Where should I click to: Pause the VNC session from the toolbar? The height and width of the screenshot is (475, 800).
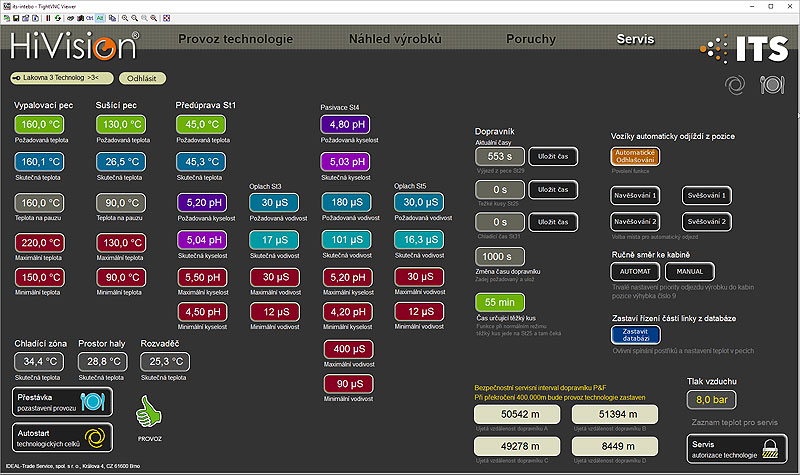[47, 18]
